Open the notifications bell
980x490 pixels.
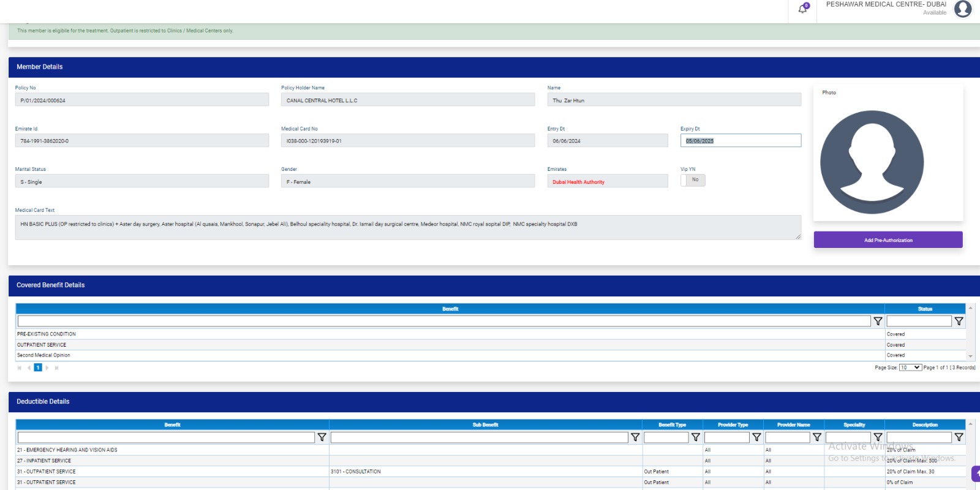(x=802, y=9)
